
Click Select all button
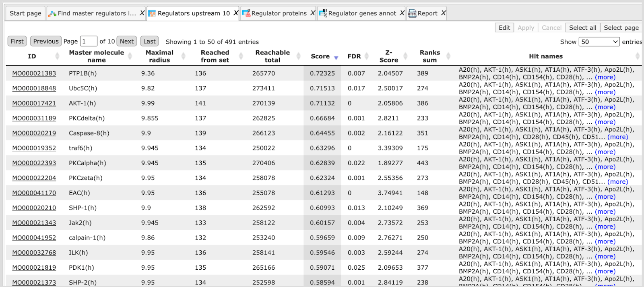582,27
